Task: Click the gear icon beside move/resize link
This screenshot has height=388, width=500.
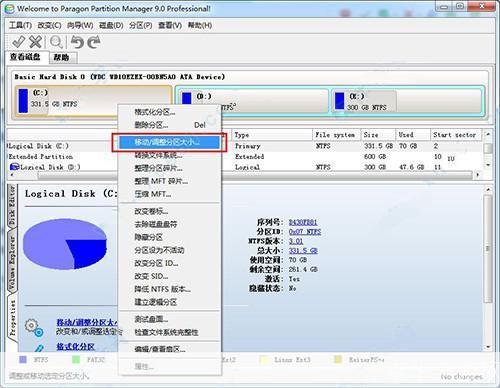Action: click(34, 328)
